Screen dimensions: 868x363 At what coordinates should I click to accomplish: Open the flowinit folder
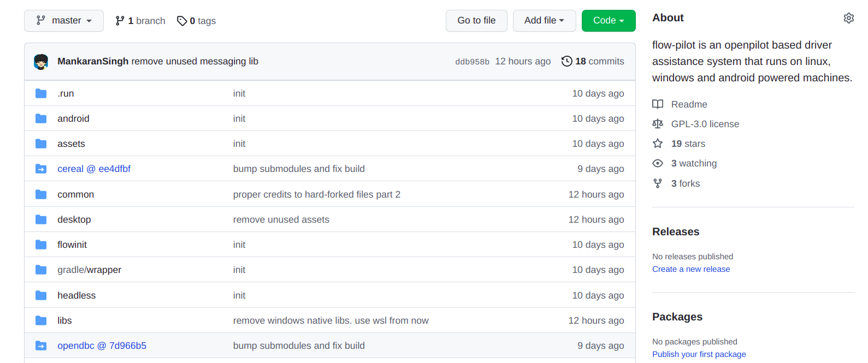click(x=72, y=245)
